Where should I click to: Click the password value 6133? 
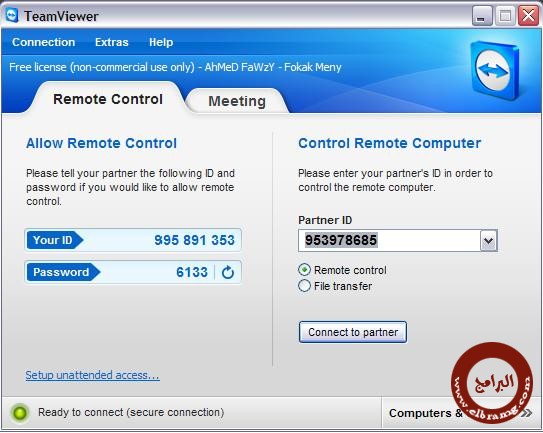[x=192, y=272]
